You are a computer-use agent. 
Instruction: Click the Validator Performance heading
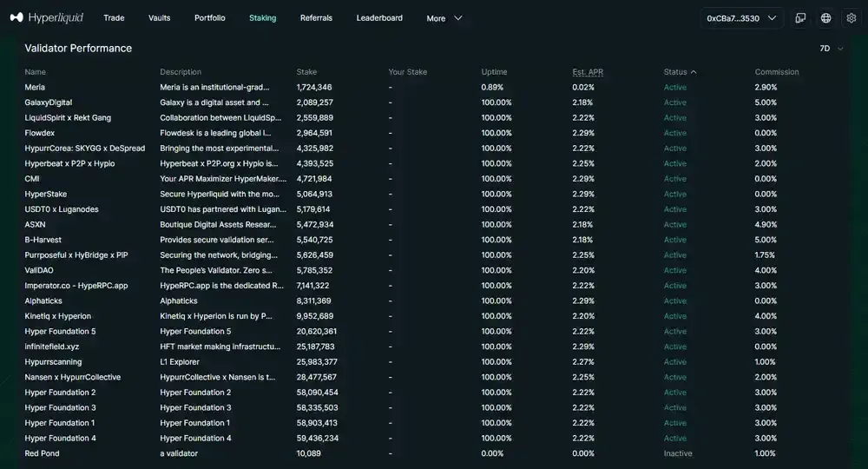coord(78,48)
